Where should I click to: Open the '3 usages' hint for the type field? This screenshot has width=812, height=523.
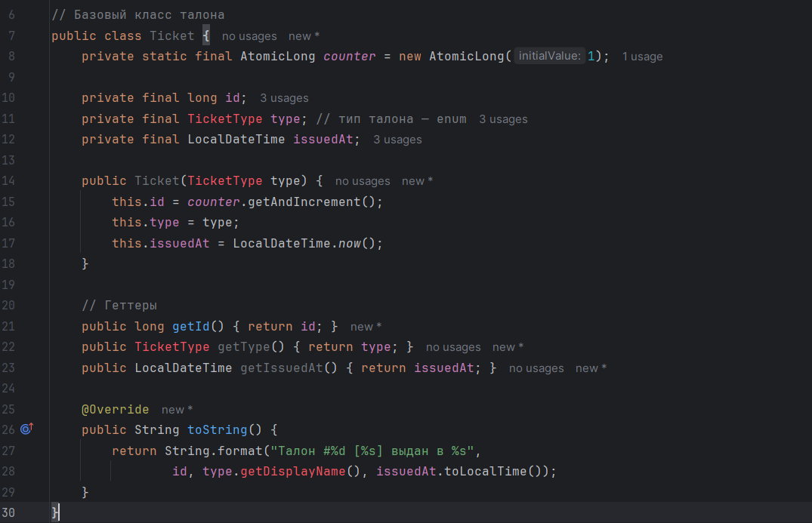(503, 119)
